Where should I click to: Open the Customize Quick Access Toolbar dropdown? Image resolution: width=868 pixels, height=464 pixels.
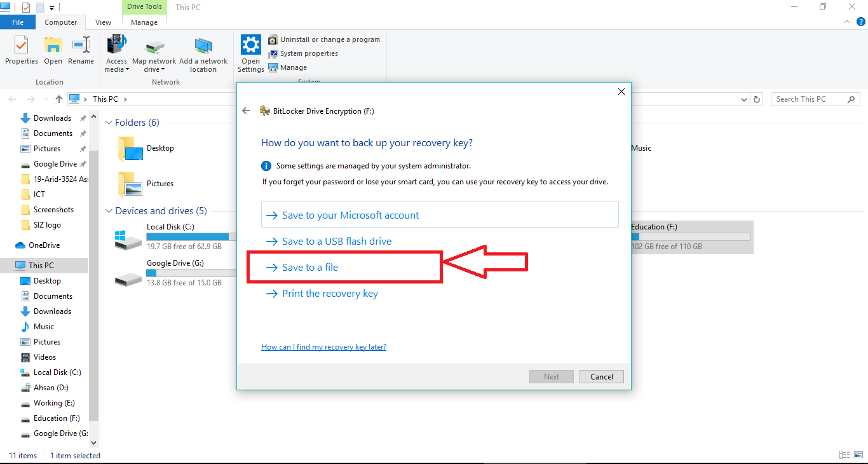[51, 8]
